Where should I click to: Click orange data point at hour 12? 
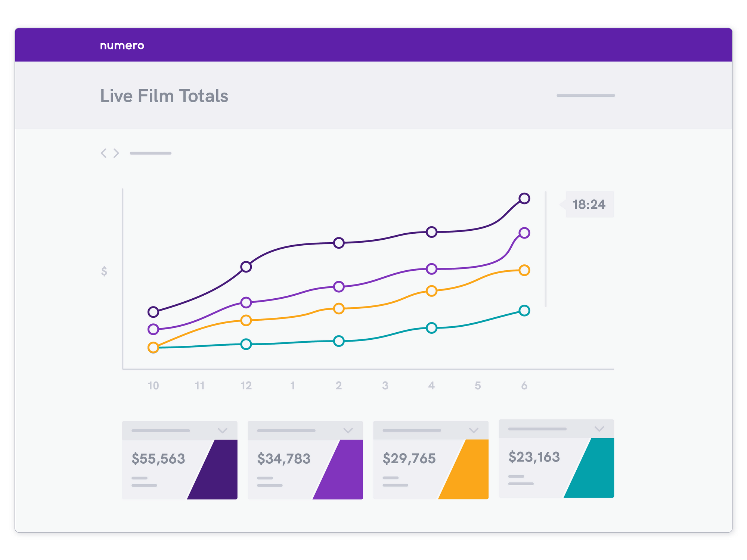click(x=246, y=320)
